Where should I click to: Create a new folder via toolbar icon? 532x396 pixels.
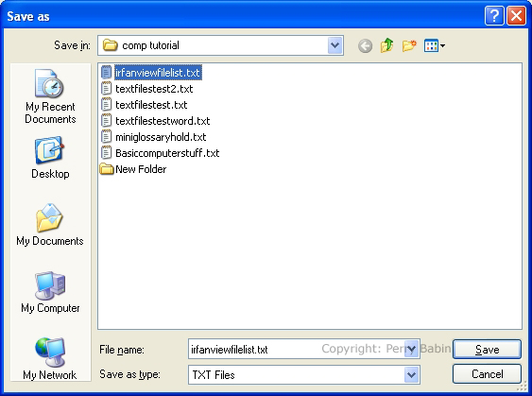point(409,45)
